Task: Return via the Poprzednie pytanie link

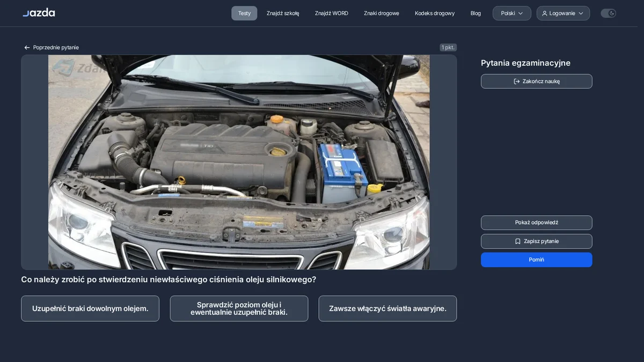Action: (x=52, y=48)
